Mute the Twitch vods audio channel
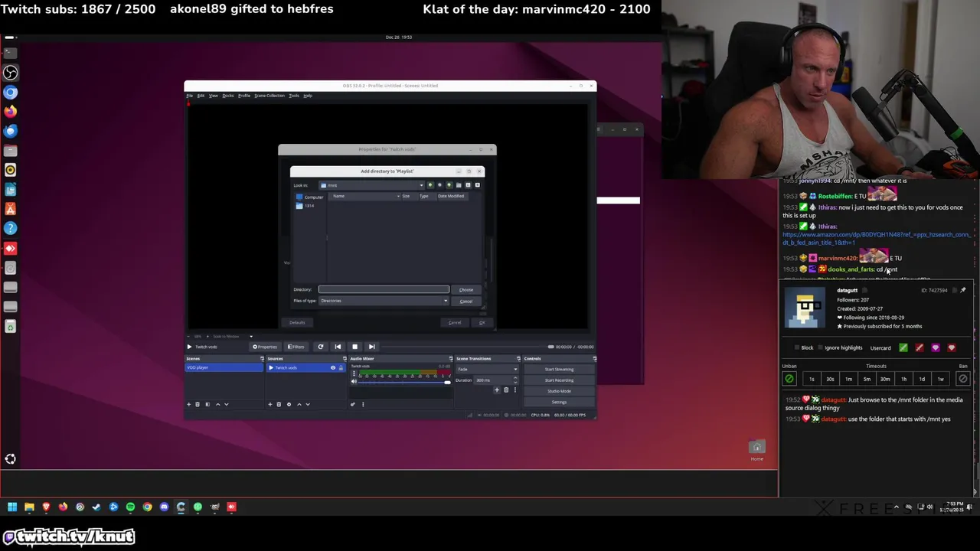The image size is (980, 551). coord(354,381)
